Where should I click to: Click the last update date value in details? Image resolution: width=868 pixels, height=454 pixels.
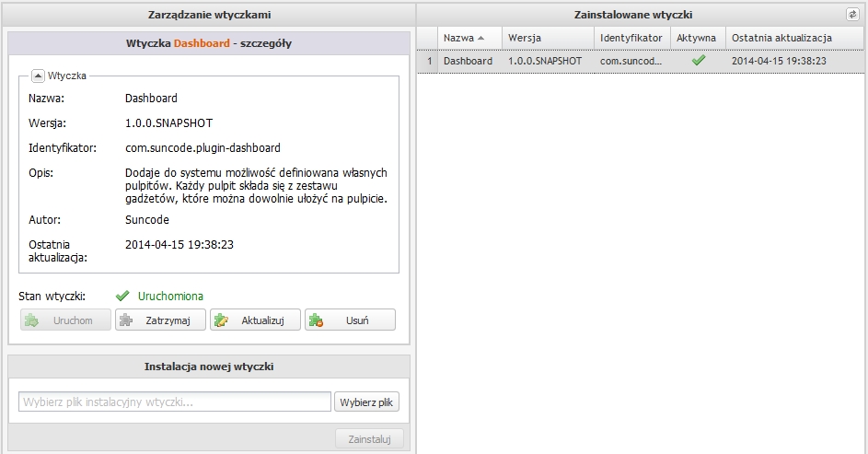pos(179,244)
